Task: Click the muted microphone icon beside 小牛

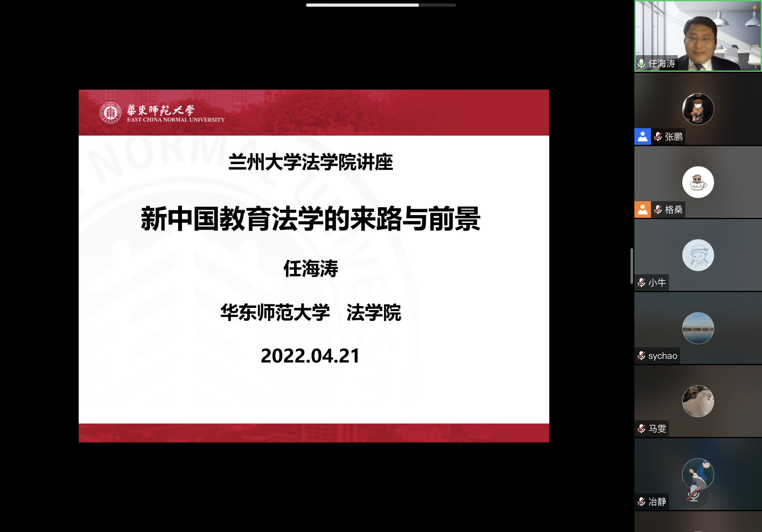Action: pos(641,283)
